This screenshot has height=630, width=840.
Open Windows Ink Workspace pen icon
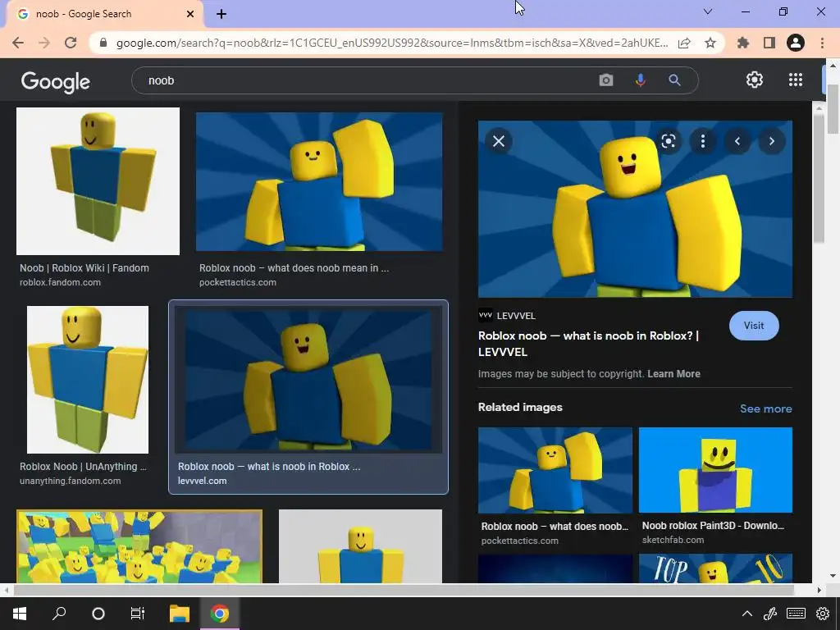pyautogui.click(x=770, y=614)
